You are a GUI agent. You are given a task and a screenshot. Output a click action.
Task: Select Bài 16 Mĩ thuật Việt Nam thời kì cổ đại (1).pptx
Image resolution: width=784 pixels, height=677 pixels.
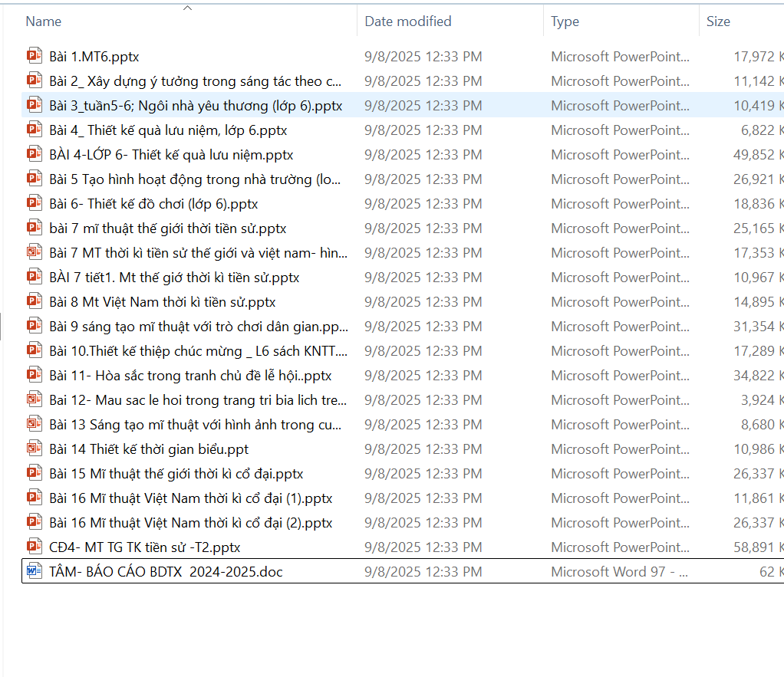click(x=190, y=498)
